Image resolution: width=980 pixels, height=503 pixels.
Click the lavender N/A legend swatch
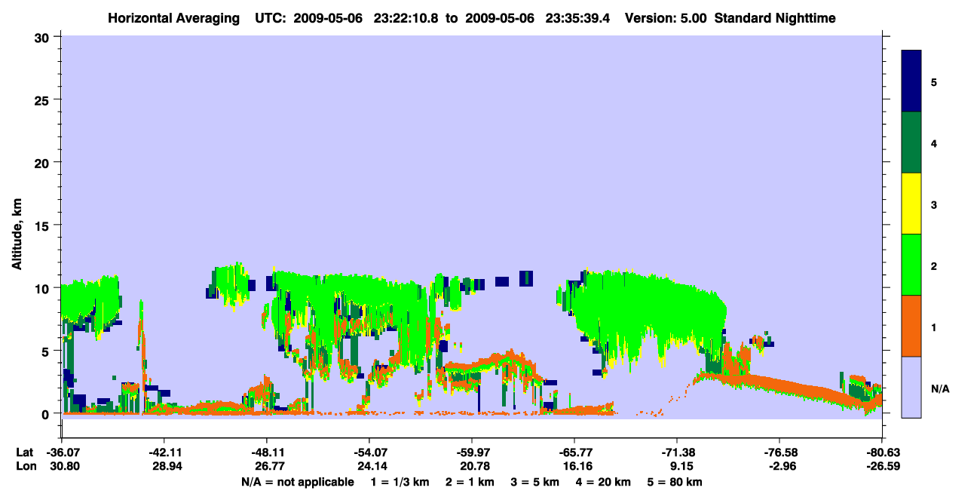click(x=911, y=387)
